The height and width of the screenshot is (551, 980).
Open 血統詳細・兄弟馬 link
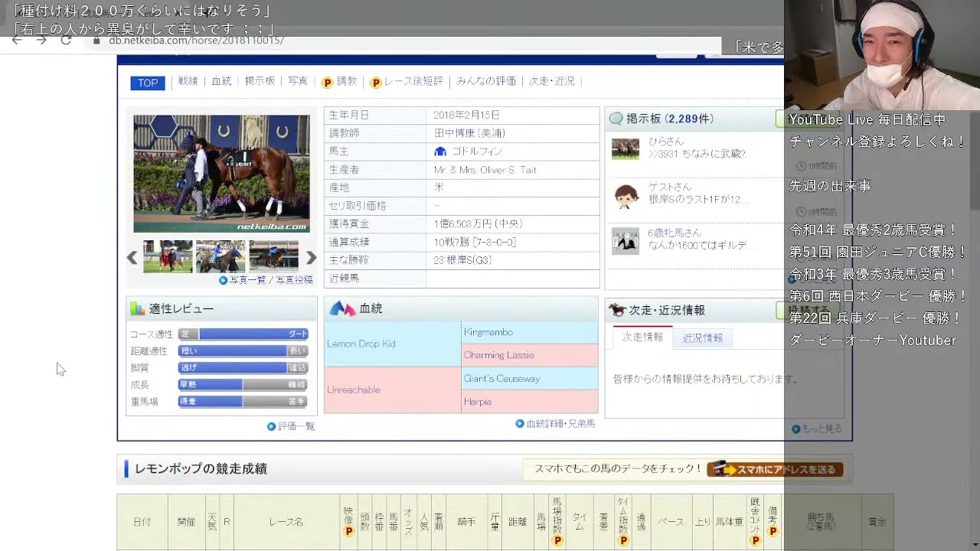[x=560, y=423]
